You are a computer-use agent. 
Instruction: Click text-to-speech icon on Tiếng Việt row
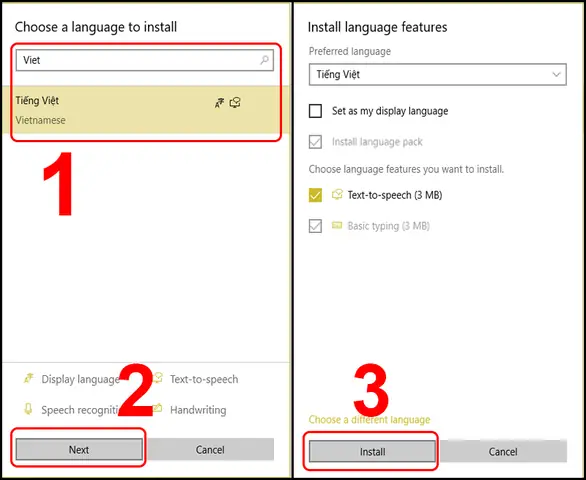(x=235, y=102)
